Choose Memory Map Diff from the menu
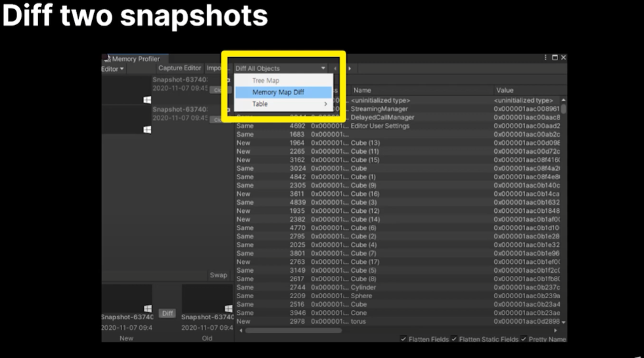The image size is (644, 358). click(x=283, y=92)
